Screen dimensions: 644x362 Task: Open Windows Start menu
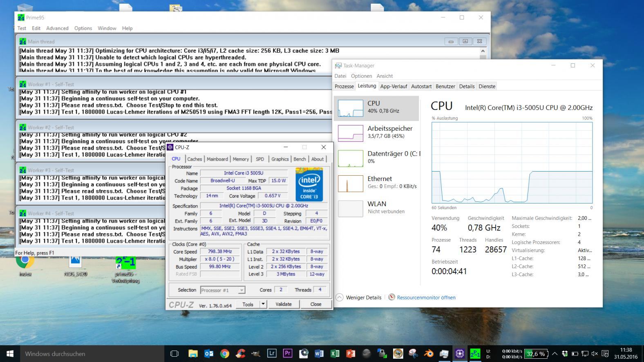[x=10, y=353]
